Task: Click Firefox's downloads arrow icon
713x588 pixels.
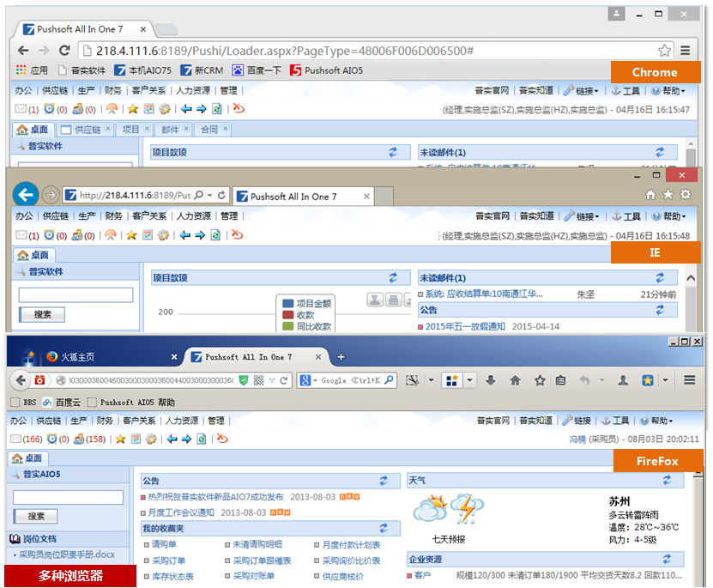Action: click(490, 380)
